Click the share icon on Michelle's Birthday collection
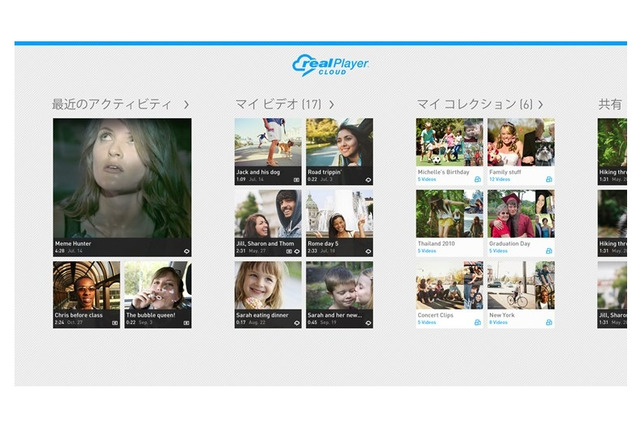Viewport: 640px width, 426px height. coord(478,179)
